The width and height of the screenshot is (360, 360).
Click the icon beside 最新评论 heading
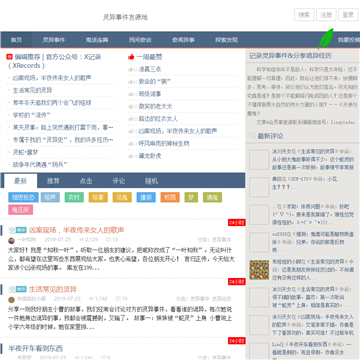[x=252, y=136]
